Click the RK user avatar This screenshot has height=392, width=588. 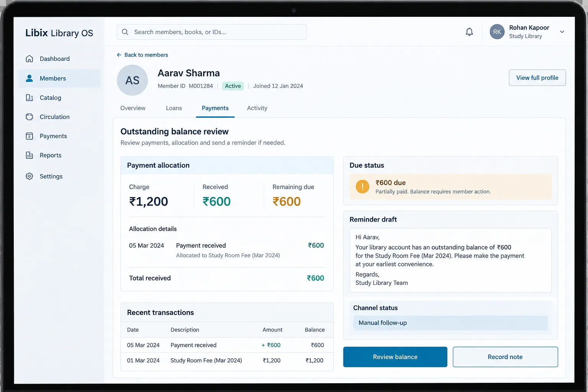(497, 32)
